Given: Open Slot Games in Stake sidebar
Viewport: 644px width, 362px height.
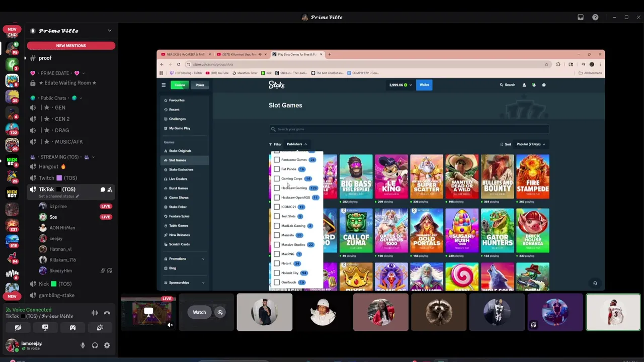Looking at the screenshot, I should (x=184, y=160).
